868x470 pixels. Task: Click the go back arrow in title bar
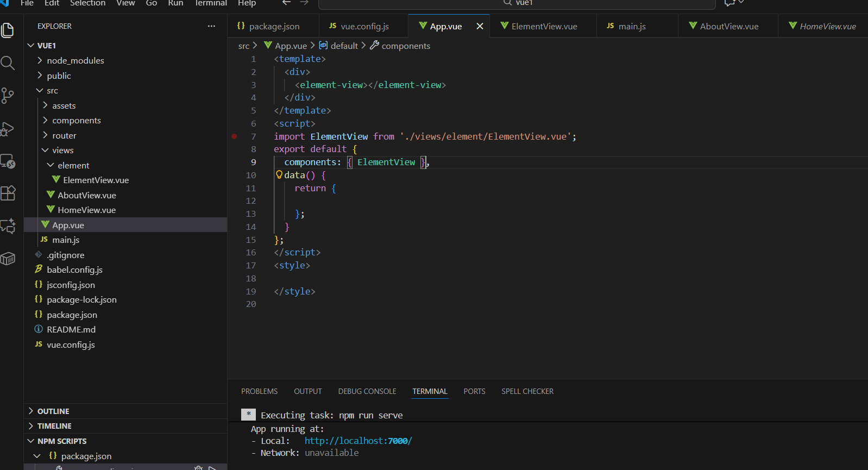287,3
